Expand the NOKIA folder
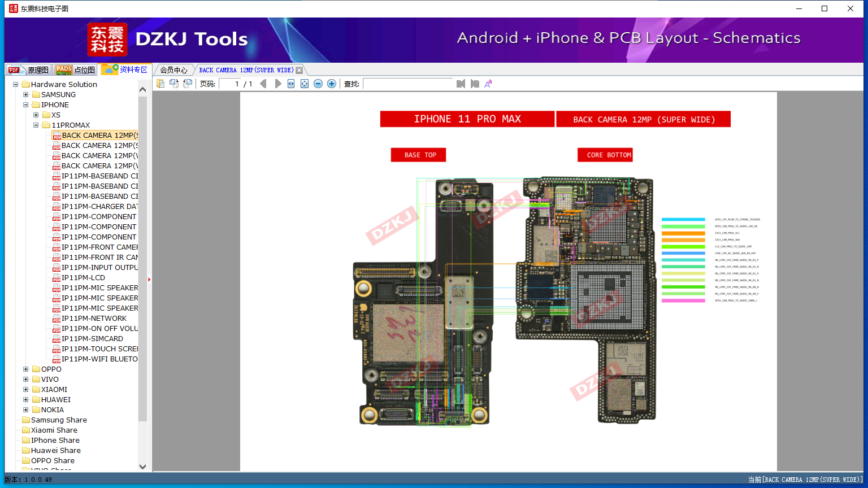Screen dimensions: 868x488 tap(26, 410)
